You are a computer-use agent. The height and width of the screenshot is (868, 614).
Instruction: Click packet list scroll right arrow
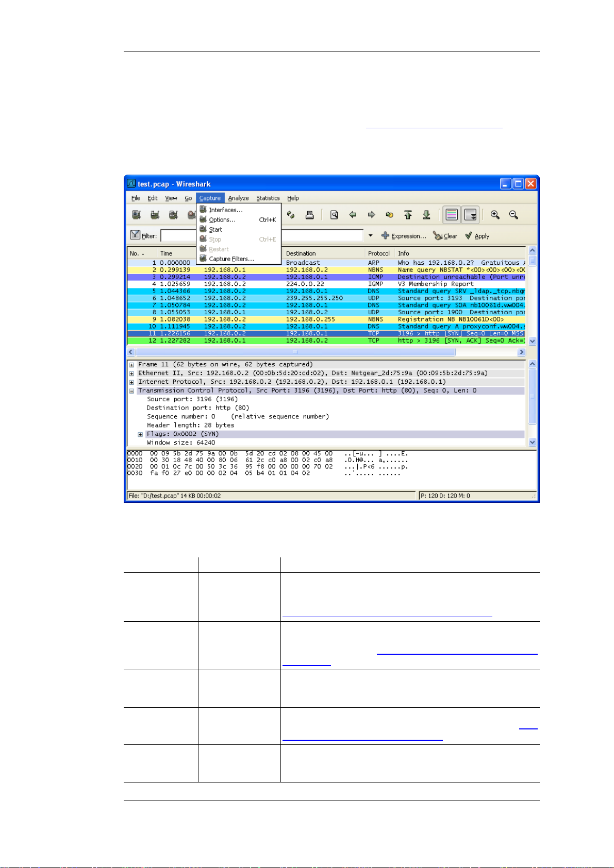pyautogui.click(x=521, y=352)
